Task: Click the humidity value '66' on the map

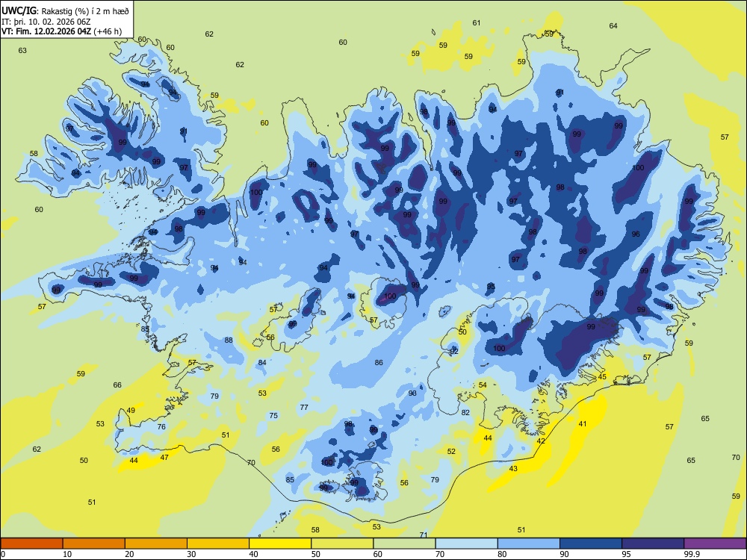Action: tap(117, 385)
